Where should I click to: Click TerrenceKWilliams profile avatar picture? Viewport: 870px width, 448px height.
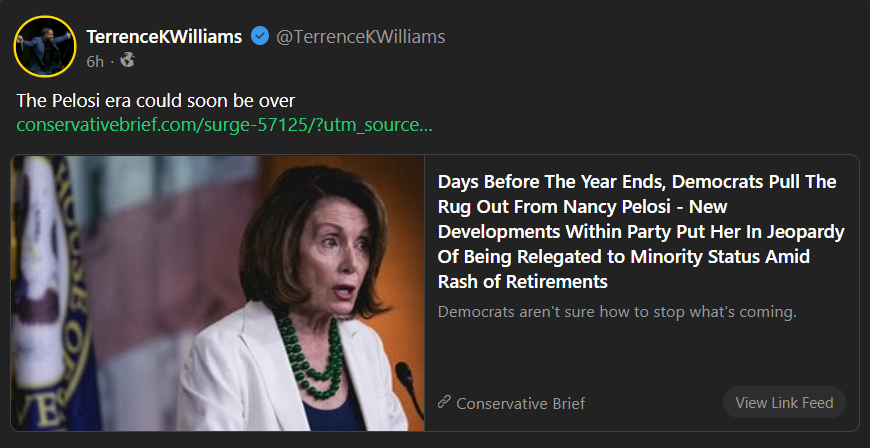tap(46, 47)
